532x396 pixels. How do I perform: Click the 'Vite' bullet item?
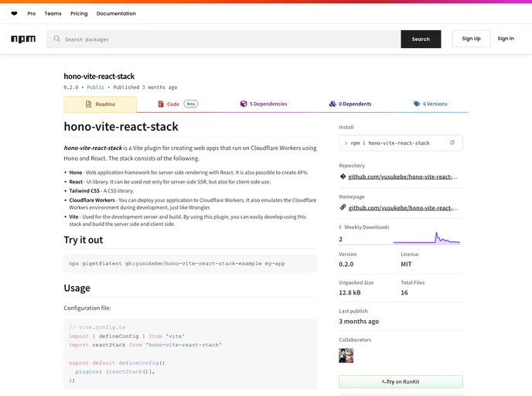click(188, 220)
